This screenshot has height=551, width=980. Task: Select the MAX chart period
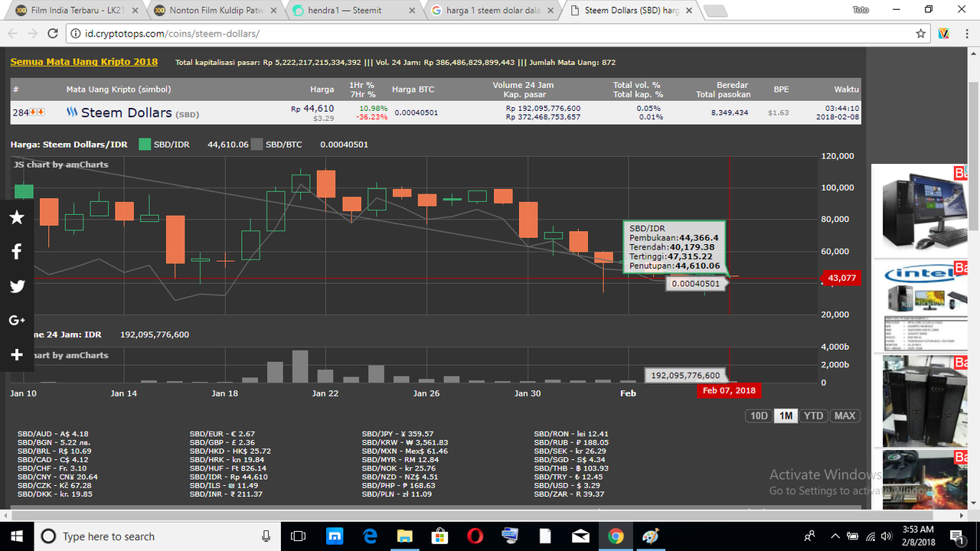pos(844,416)
